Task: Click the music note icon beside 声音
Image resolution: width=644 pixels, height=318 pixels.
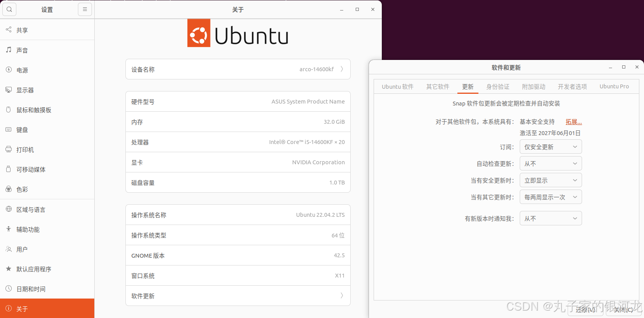Action: pos(9,50)
